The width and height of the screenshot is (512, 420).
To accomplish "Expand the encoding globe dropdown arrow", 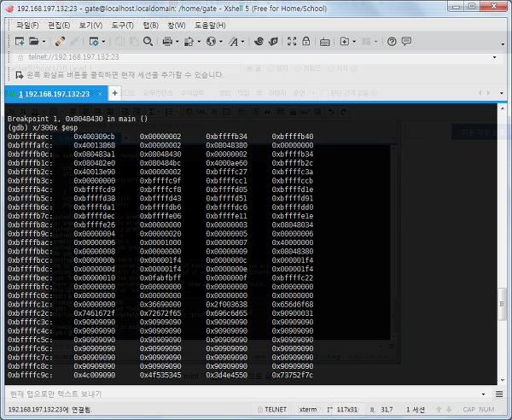I will click(221, 42).
